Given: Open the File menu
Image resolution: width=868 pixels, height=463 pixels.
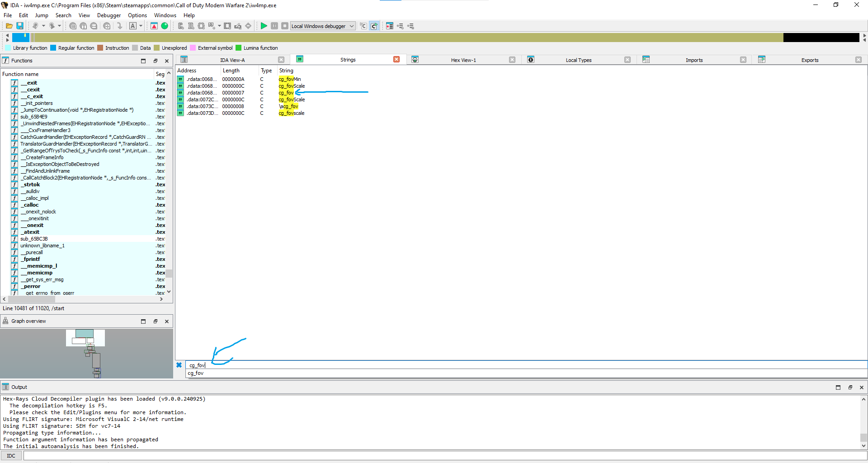Looking at the screenshot, I should (x=8, y=15).
